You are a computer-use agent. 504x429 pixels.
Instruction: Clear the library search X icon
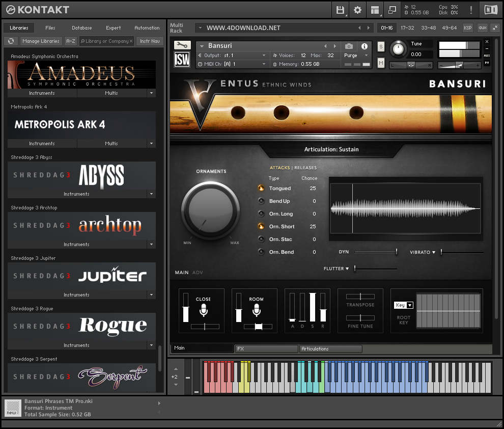pos(131,41)
